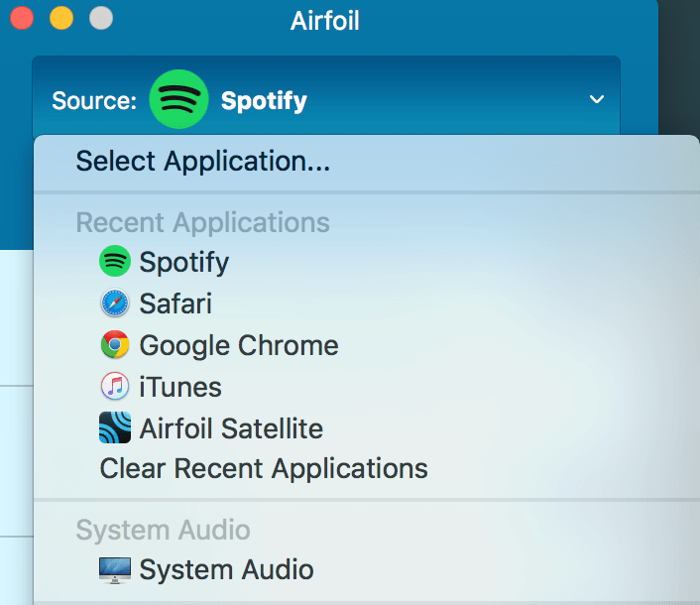Click the large Spotify icon beside Source

(x=178, y=99)
